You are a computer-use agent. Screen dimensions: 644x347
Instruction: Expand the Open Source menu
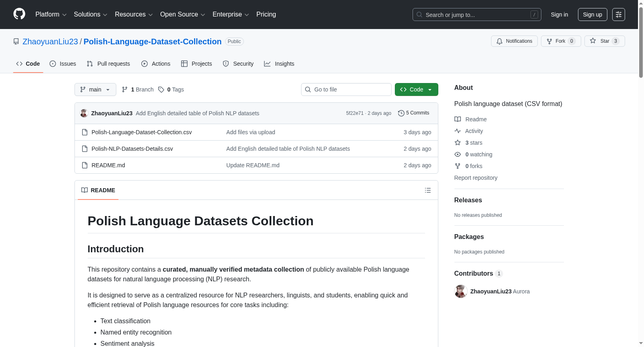[x=183, y=15]
